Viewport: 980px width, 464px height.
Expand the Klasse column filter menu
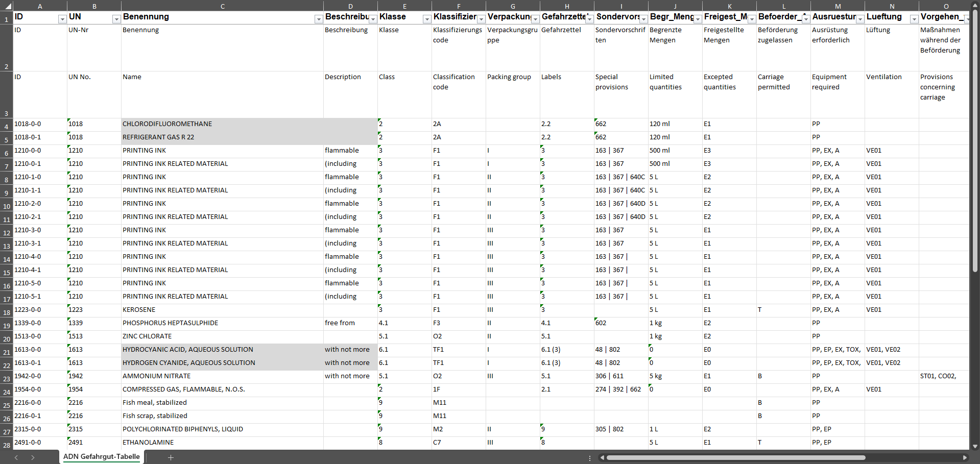(x=426, y=19)
